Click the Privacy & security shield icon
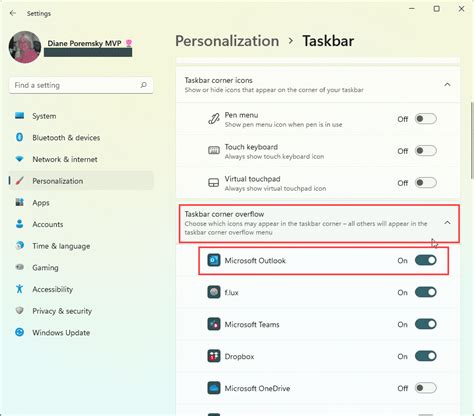Viewport: 474px width, 416px height. click(20, 311)
